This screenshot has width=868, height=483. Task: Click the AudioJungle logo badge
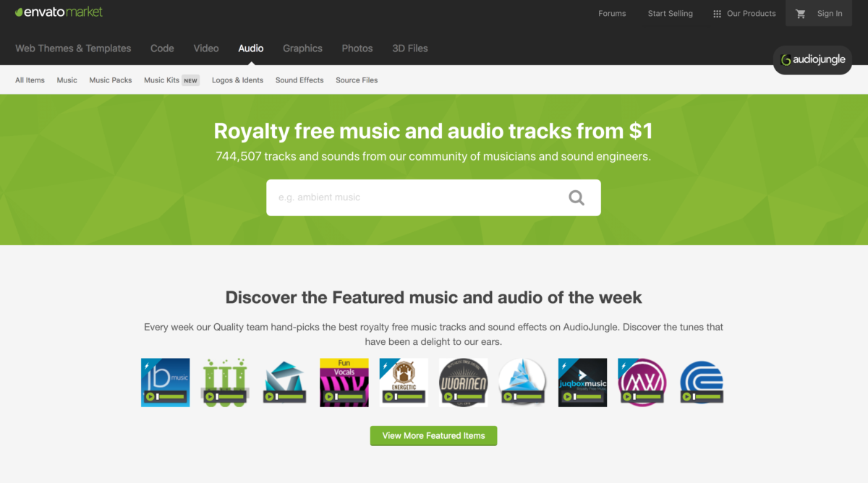pos(812,60)
